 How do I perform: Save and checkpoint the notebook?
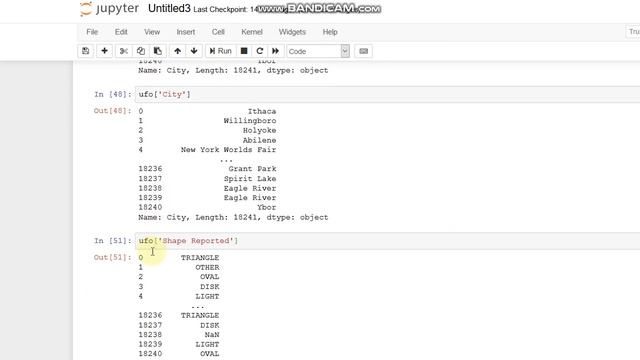(x=85, y=51)
